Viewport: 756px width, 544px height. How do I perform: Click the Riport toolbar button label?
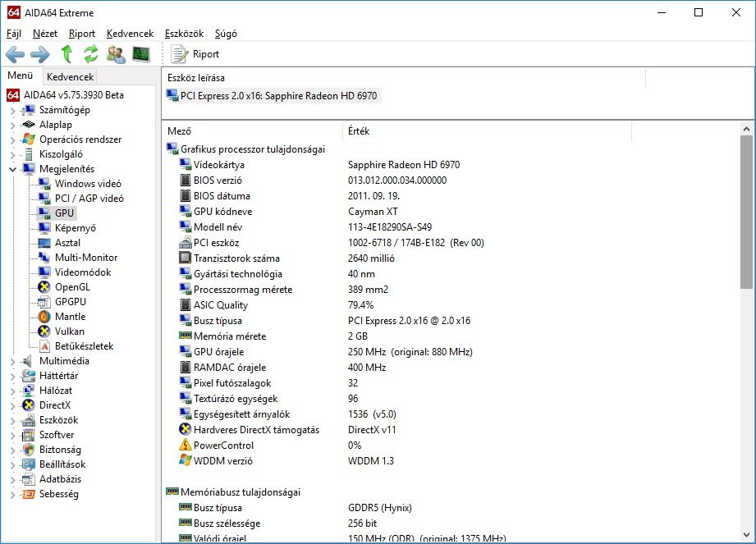click(206, 54)
